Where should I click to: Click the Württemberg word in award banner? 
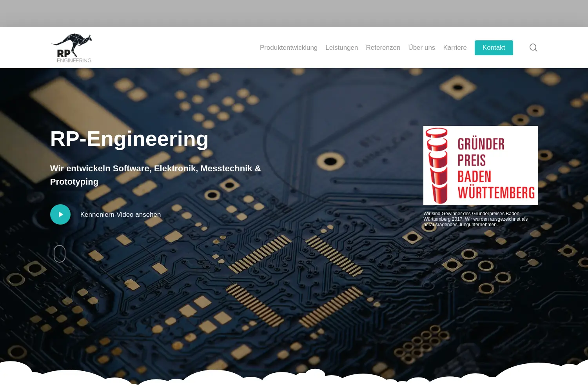496,193
